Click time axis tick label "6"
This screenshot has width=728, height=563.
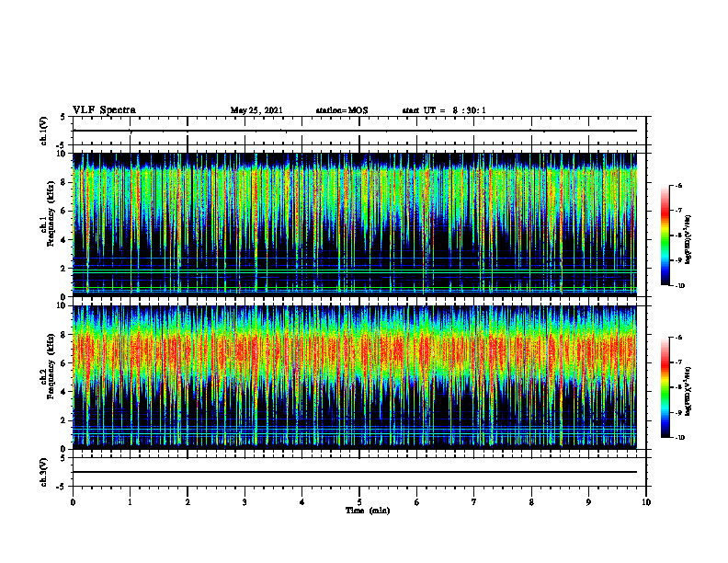tap(417, 502)
